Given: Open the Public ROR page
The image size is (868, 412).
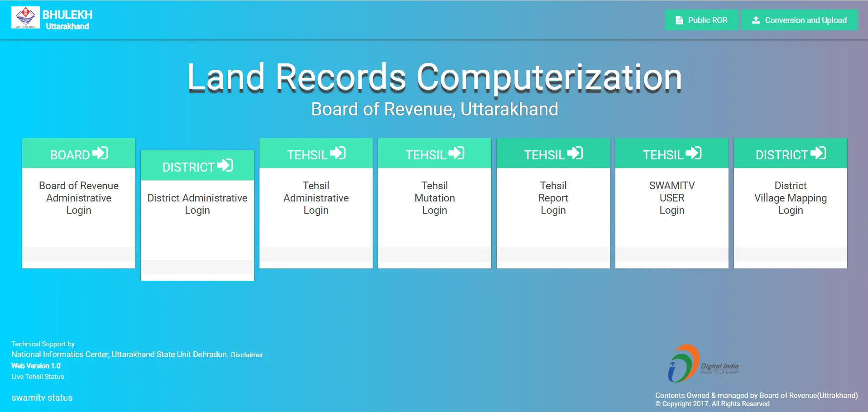Looking at the screenshot, I should tap(701, 20).
